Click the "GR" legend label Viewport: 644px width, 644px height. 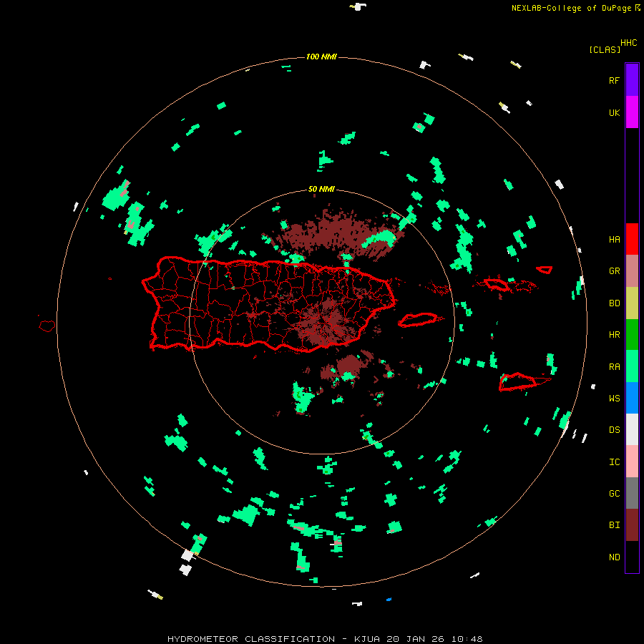[x=614, y=271]
